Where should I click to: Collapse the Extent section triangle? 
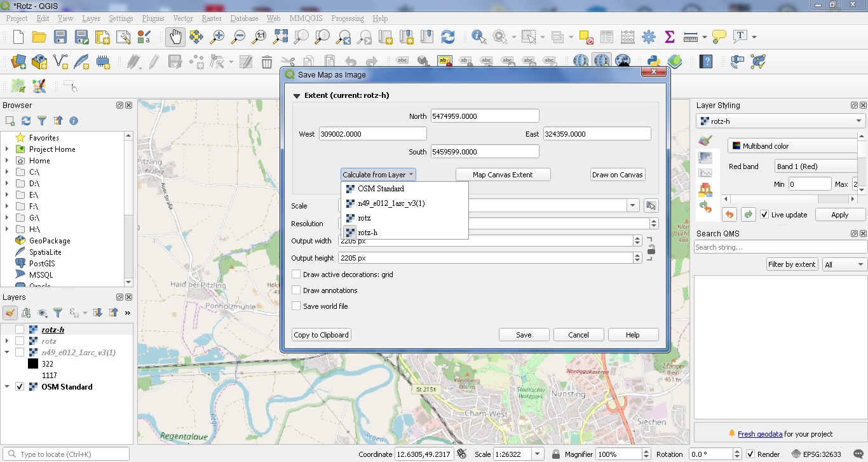point(297,96)
